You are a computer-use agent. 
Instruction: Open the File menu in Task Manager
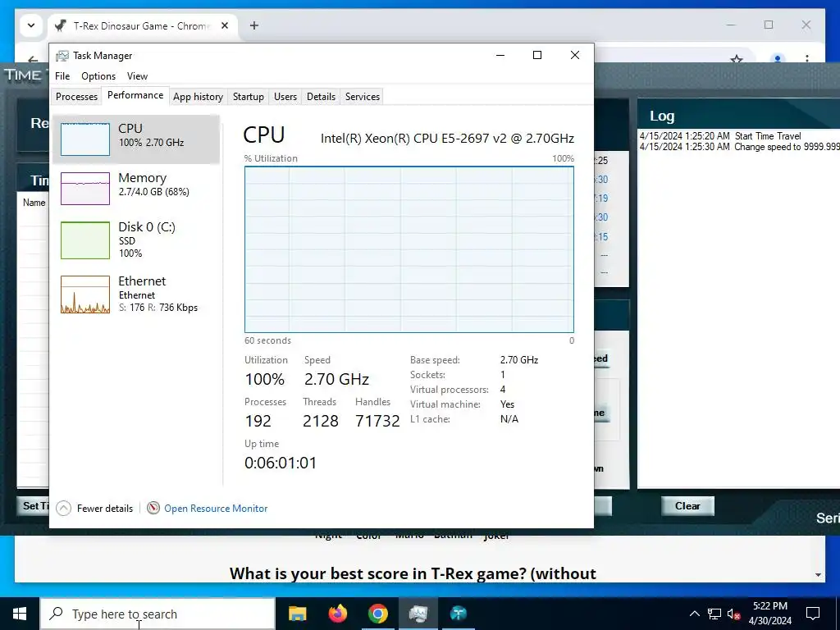[x=62, y=76]
